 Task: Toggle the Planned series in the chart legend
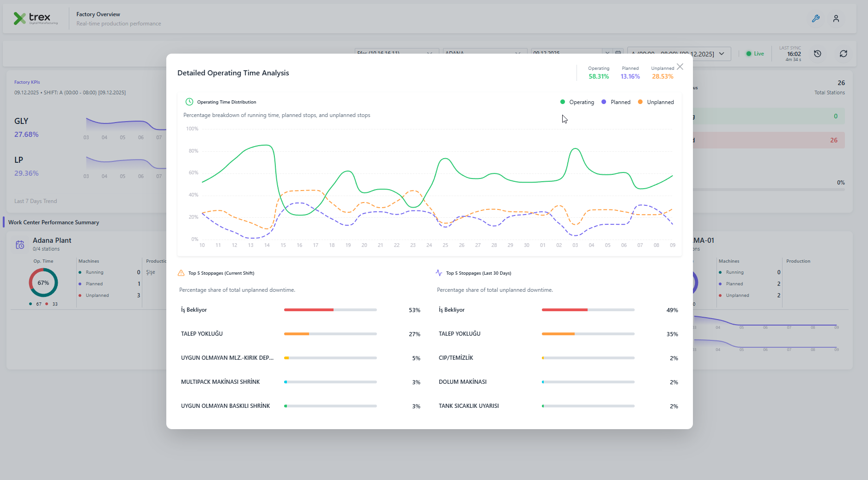(x=616, y=102)
